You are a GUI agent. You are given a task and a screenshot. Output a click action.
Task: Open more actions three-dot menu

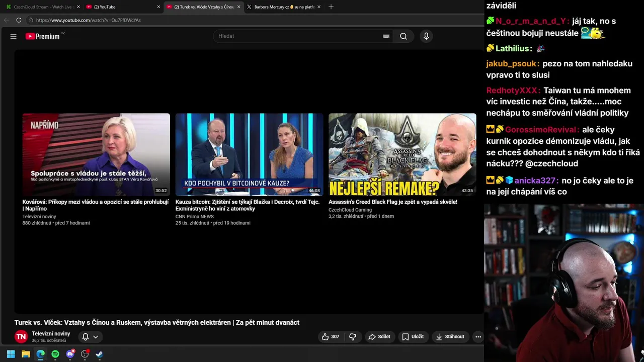tap(478, 337)
